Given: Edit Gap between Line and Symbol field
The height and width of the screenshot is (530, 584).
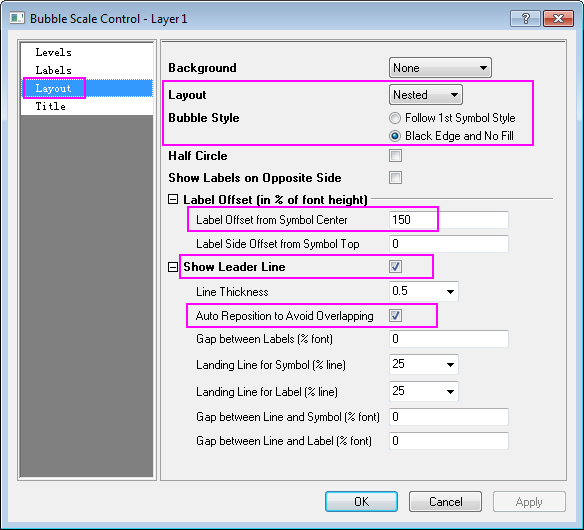Looking at the screenshot, I should click(x=448, y=417).
